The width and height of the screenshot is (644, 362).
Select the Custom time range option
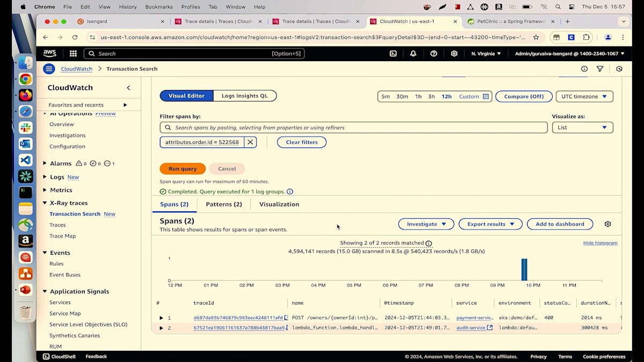pos(469,97)
